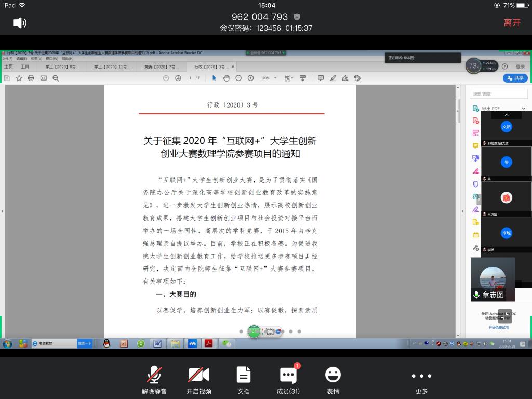
Task: Click the add comment note icon
Action: coord(321,78)
